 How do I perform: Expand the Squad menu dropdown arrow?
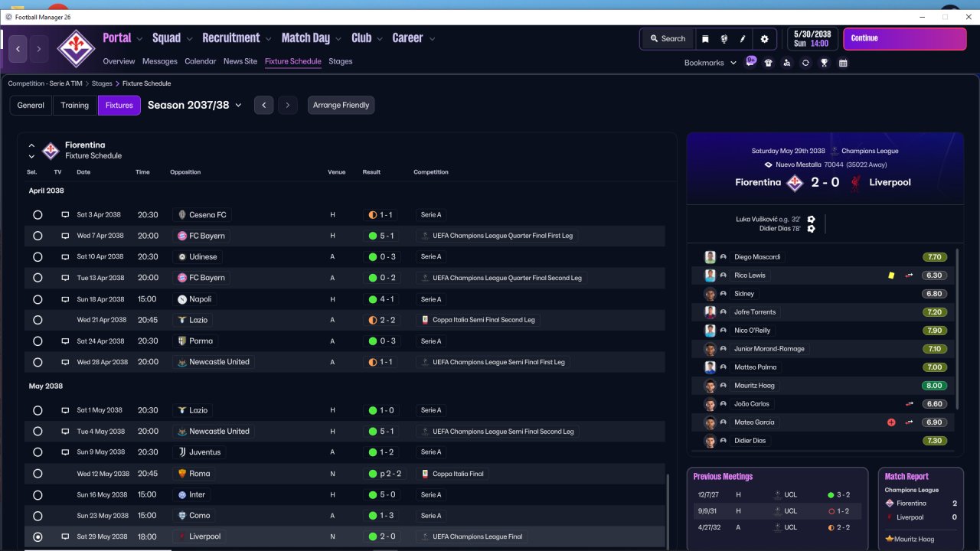[189, 38]
